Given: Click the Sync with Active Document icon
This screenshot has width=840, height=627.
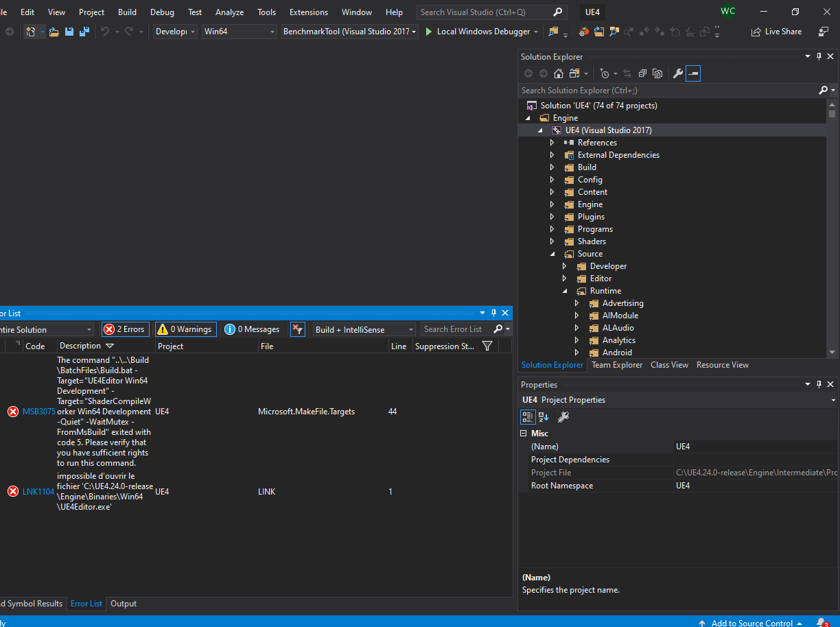Looking at the screenshot, I should pyautogui.click(x=627, y=73).
